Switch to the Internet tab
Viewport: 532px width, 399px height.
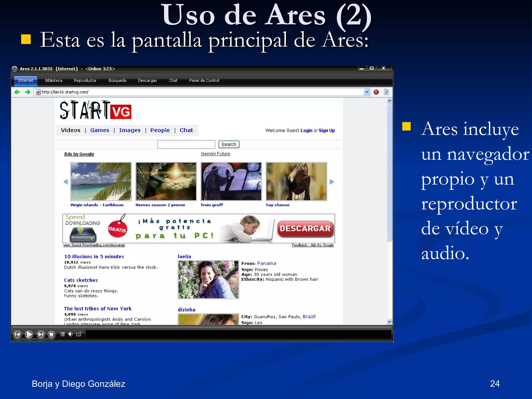click(26, 81)
